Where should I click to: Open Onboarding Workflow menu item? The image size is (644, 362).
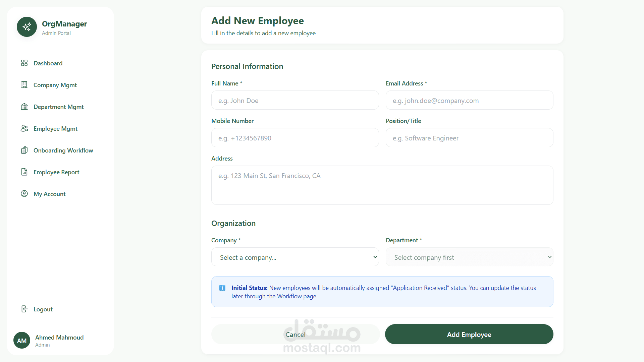tap(63, 150)
